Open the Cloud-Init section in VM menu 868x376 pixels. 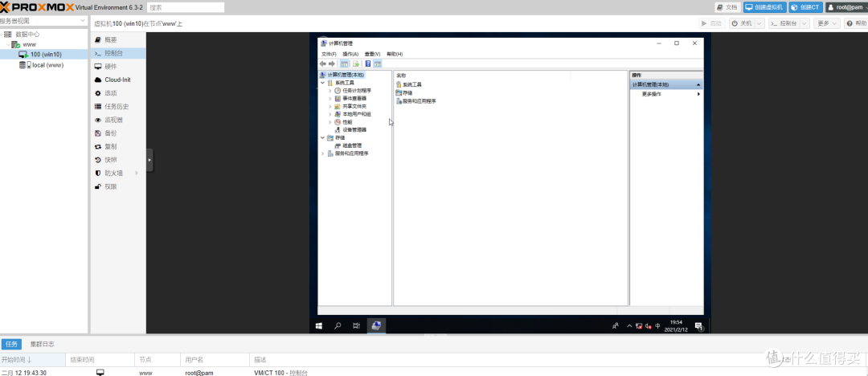pyautogui.click(x=117, y=80)
